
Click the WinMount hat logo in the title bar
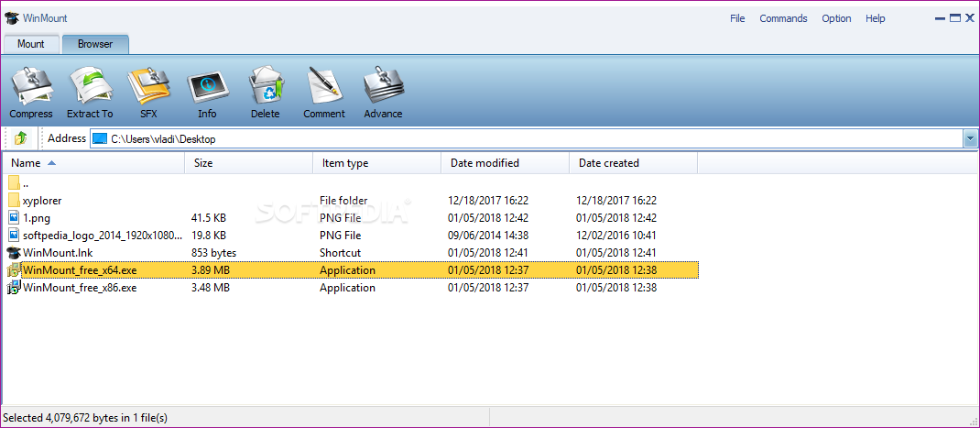[11, 18]
